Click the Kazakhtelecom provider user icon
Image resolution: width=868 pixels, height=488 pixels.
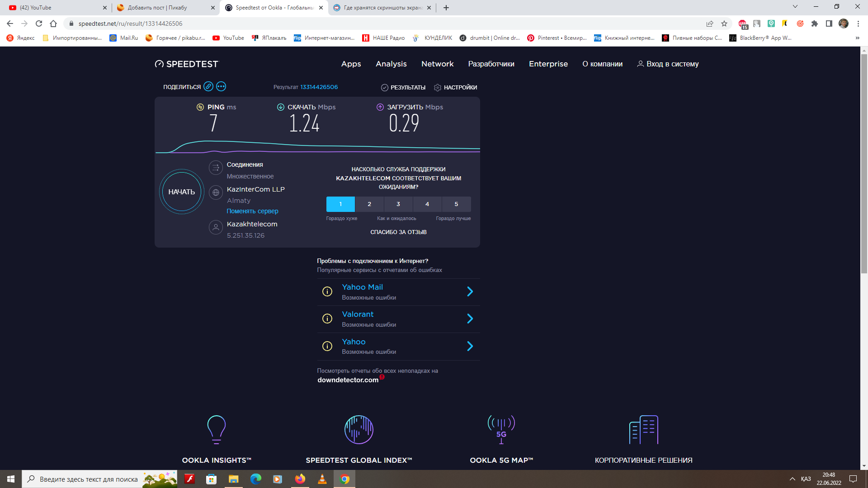point(216,227)
